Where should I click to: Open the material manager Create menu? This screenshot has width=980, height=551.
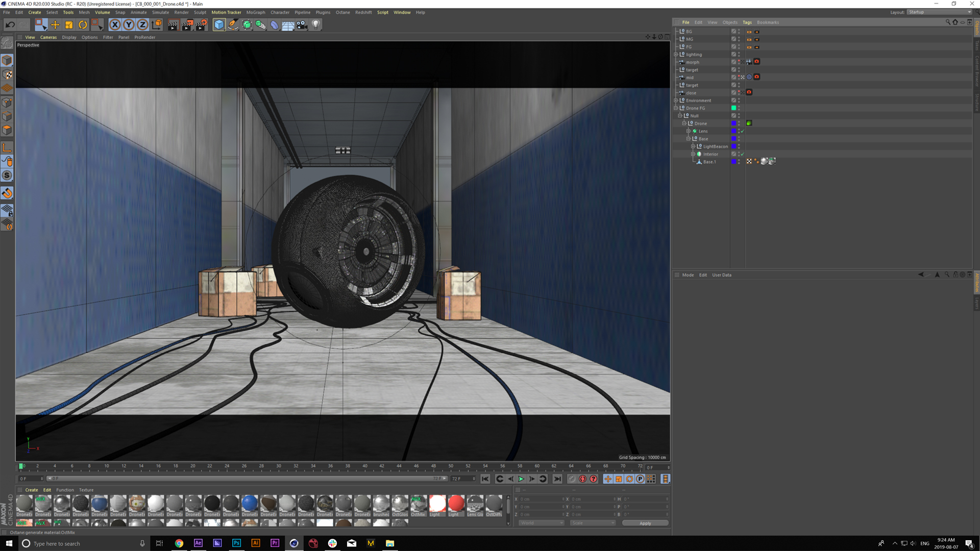(32, 490)
